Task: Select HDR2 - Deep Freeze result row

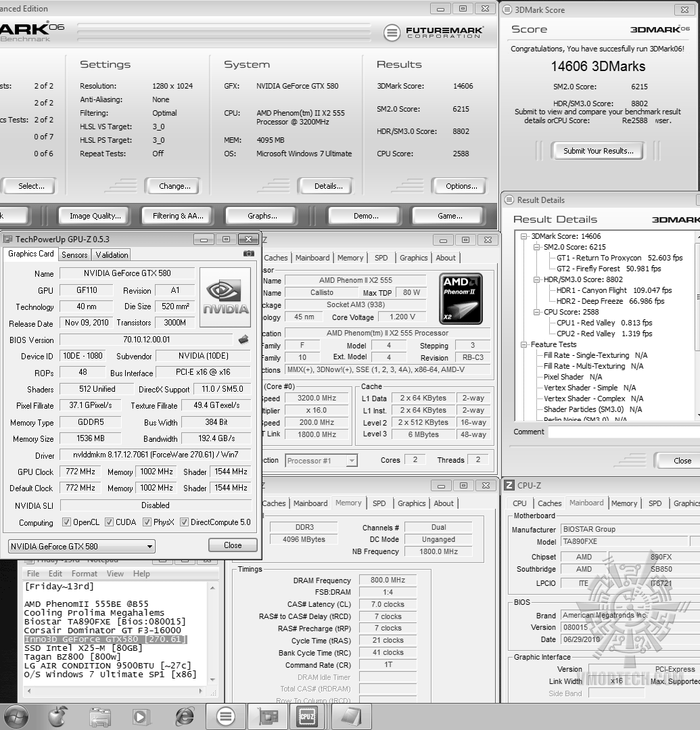Action: click(610, 301)
